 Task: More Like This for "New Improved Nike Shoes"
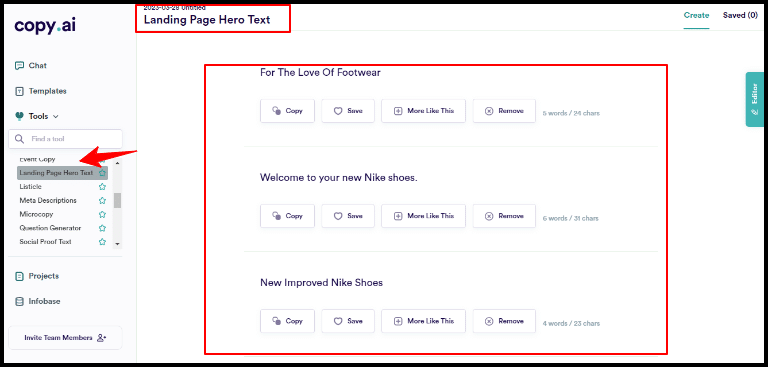tap(423, 321)
